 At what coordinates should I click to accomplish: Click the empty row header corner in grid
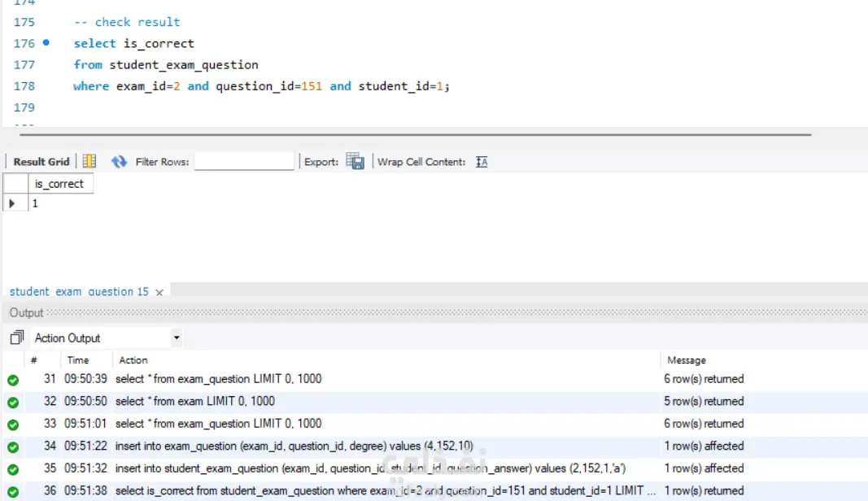coord(15,184)
